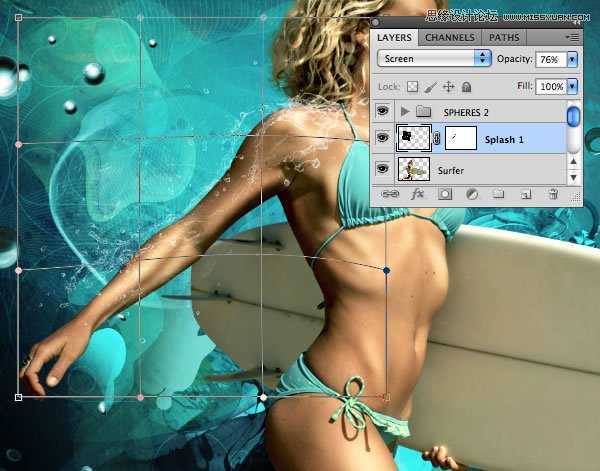Image resolution: width=600 pixels, height=471 pixels.
Task: Lock all with the padlock icon
Action: [466, 87]
